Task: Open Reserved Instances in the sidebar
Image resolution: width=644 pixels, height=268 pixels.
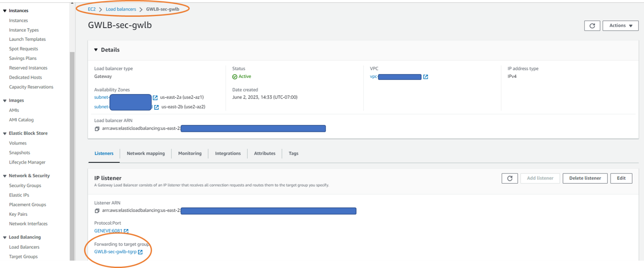Action: 28,68
